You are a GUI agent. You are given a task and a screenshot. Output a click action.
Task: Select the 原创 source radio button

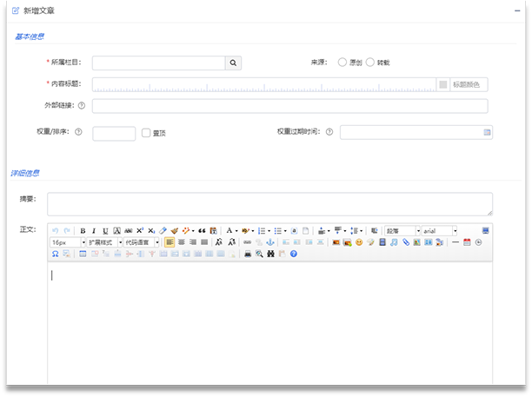[342, 63]
